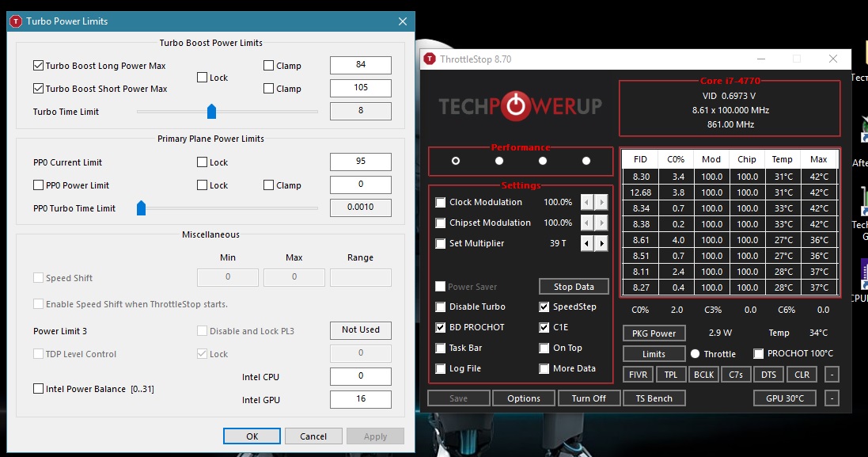Select the third Performance profile radio button
This screenshot has width=868, height=457.
tap(543, 161)
